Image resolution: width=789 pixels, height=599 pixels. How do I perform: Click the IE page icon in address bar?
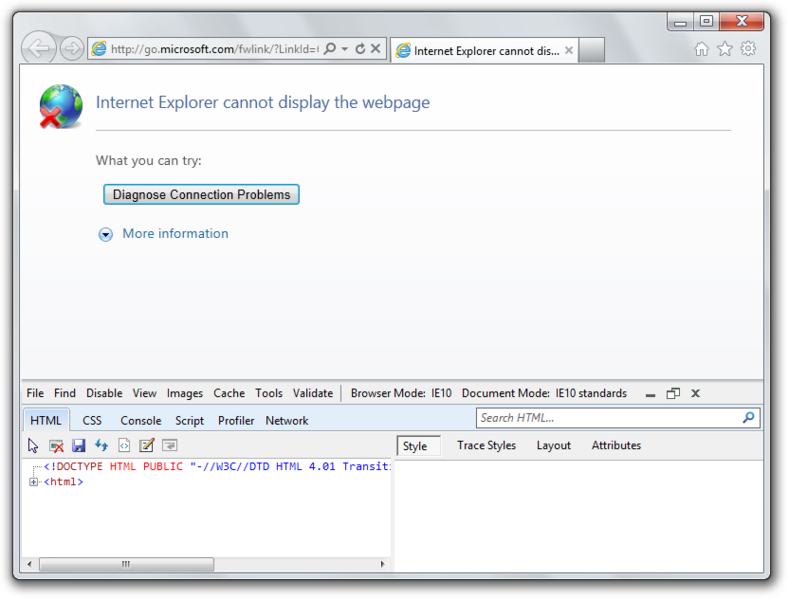coord(100,49)
